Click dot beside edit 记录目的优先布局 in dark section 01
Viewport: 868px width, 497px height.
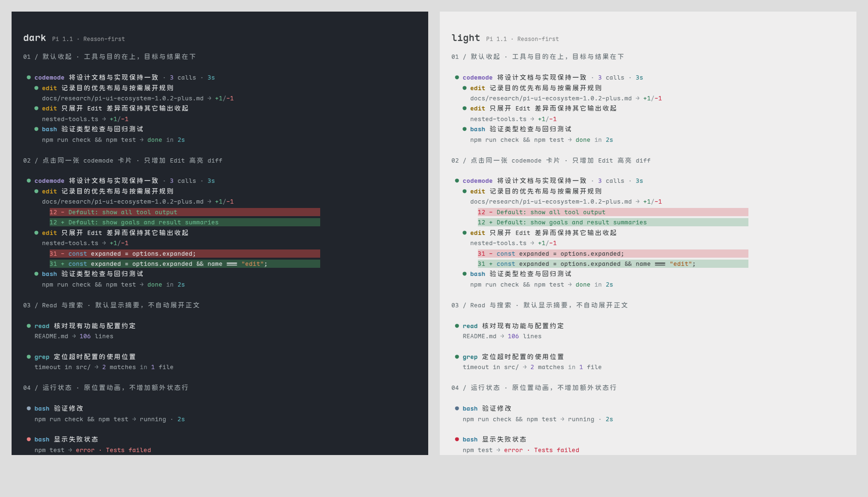[x=37, y=88]
